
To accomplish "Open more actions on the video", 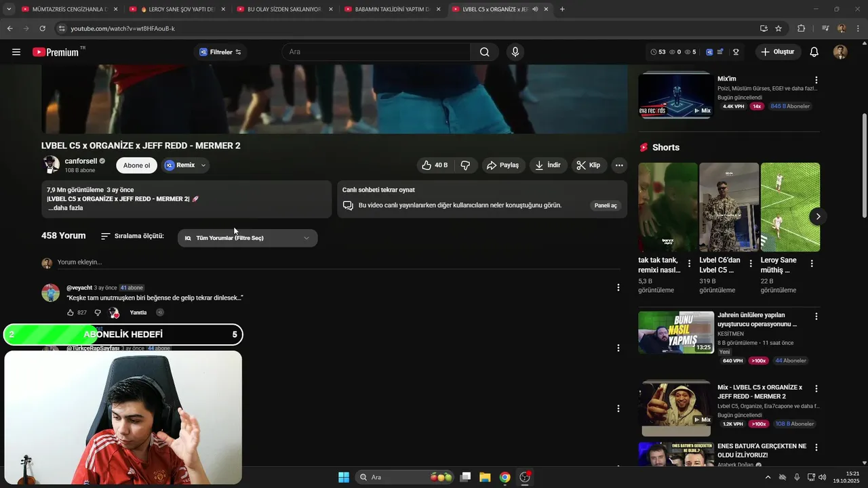I will (618, 165).
